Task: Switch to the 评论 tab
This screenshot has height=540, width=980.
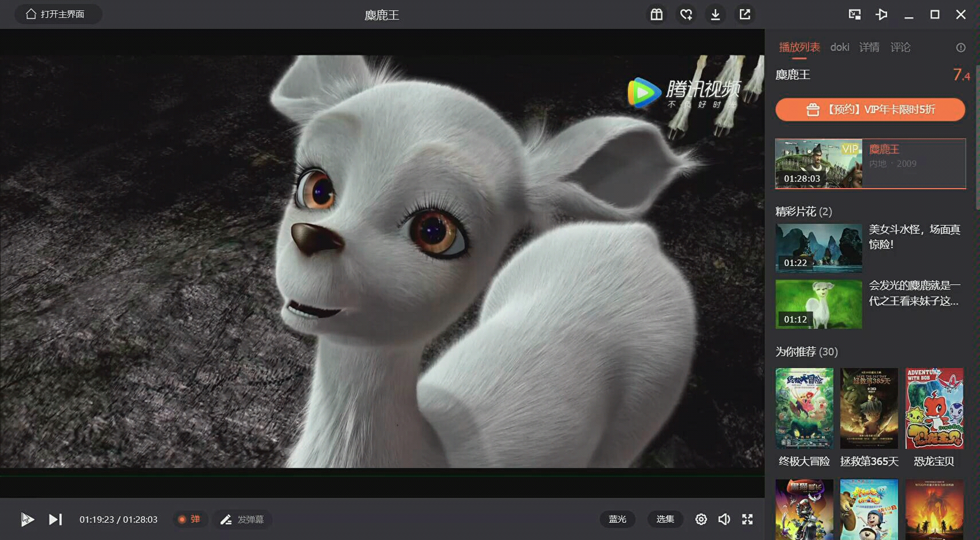Action: (900, 47)
